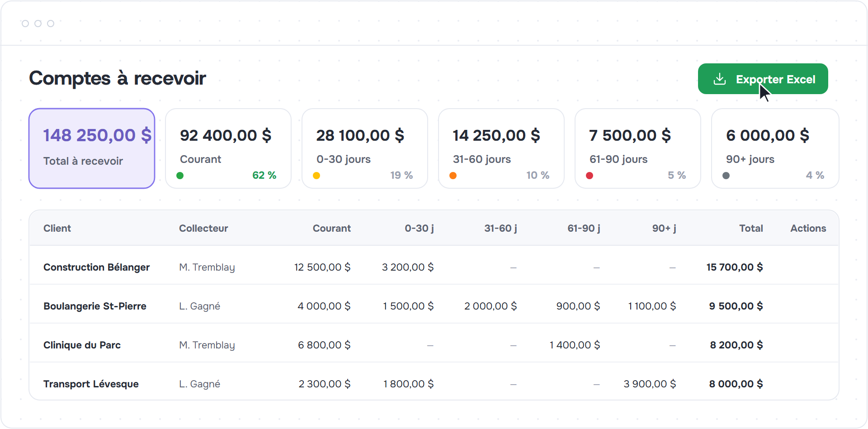Viewport: 868px width, 429px height.
Task: Open the Construction Bélanger client row
Action: tap(434, 267)
